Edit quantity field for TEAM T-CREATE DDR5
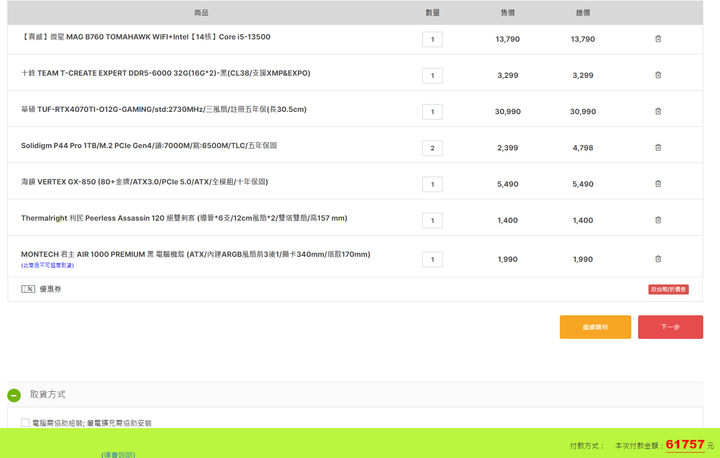 432,76
